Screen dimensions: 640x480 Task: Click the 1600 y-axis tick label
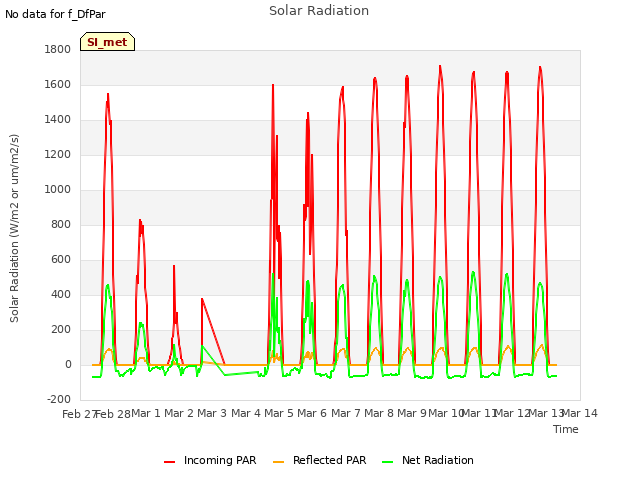[58, 84]
